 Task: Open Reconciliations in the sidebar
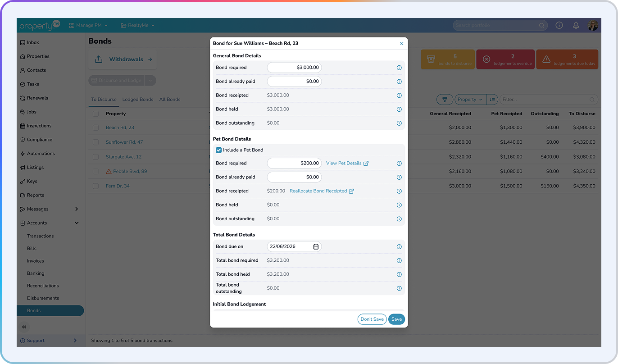pyautogui.click(x=43, y=286)
